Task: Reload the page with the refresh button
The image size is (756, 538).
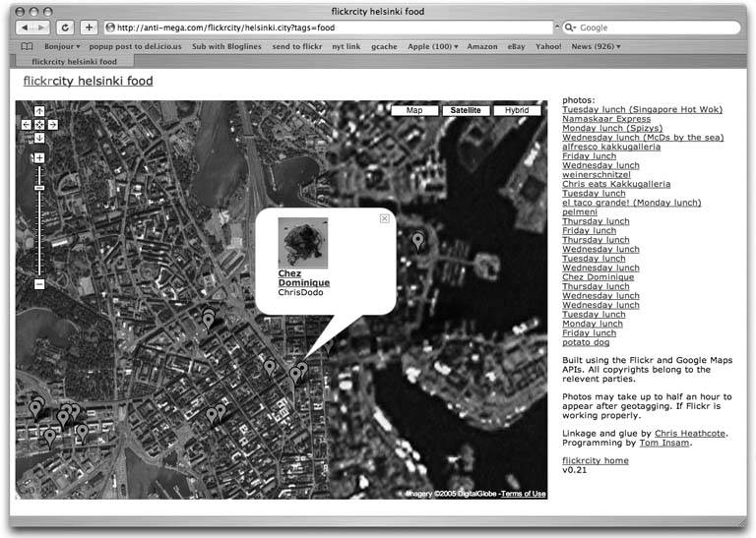Action: coord(66,28)
